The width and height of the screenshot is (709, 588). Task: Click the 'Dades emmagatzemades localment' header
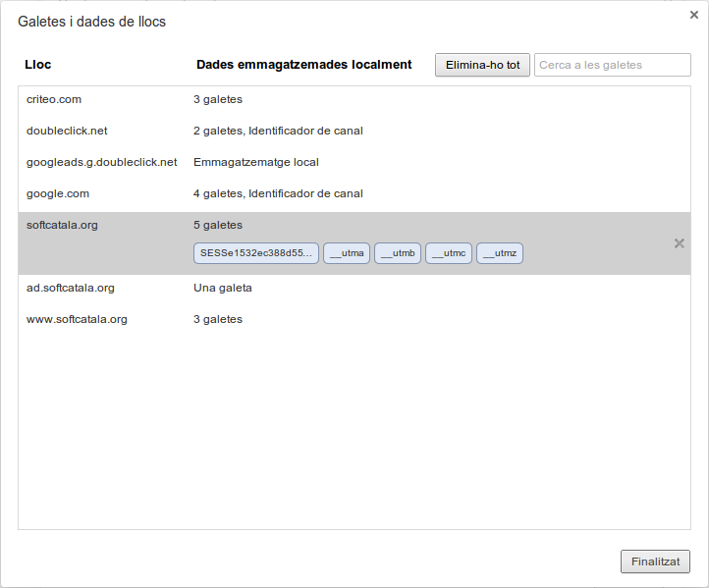303,65
